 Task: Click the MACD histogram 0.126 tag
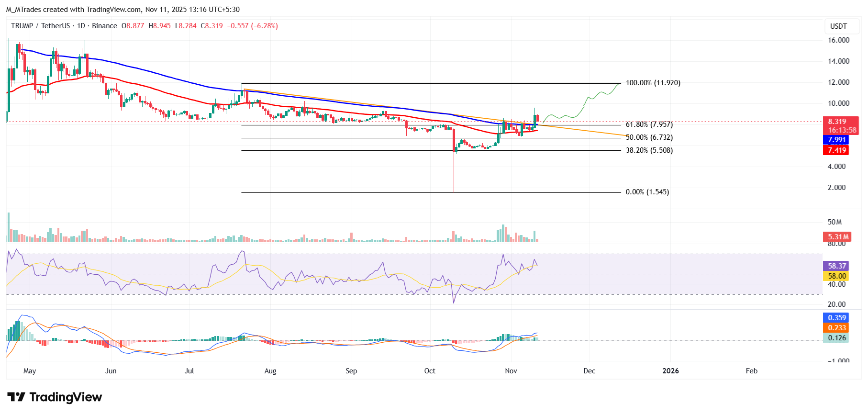coord(837,338)
